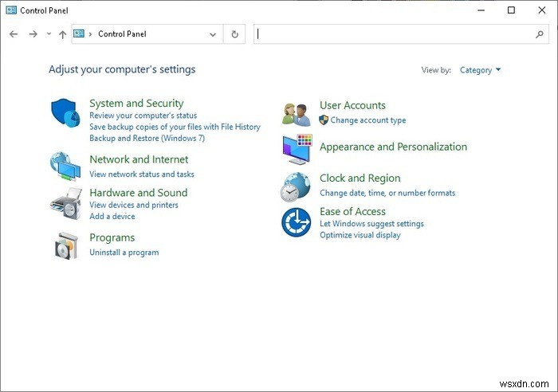Open User Accounts people icon
The image size is (558, 392).
coord(296,115)
